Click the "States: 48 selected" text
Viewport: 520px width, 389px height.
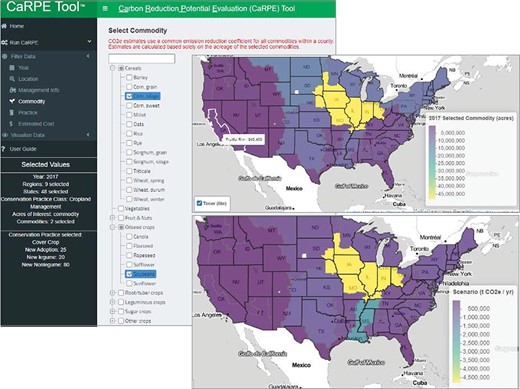pos(45,192)
